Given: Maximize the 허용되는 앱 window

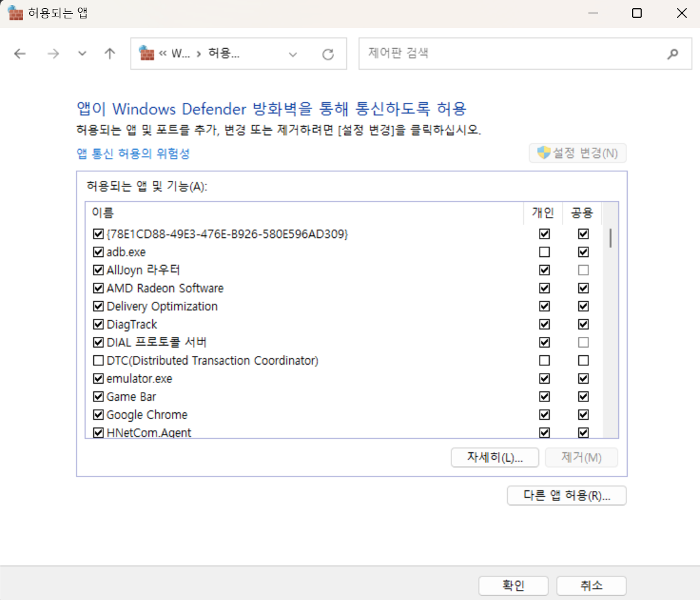Looking at the screenshot, I should coord(637,13).
